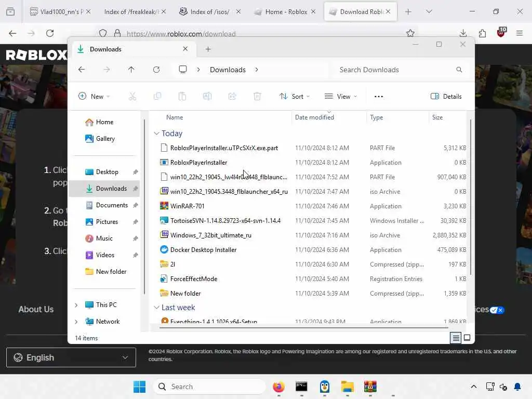
Task: Toggle the switch beside 'ices' on Roblox page
Action: (x=497, y=310)
